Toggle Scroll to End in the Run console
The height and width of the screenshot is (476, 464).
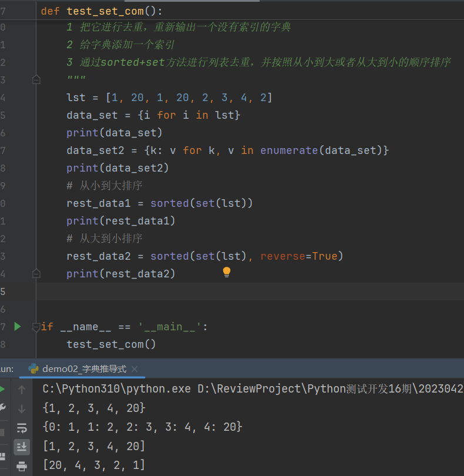tap(22, 447)
